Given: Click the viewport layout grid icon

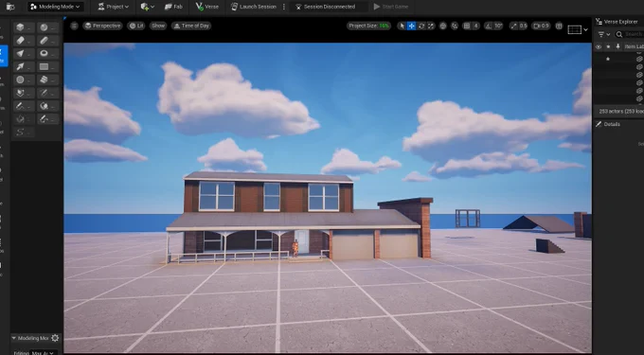Looking at the screenshot, I should coord(559,26).
